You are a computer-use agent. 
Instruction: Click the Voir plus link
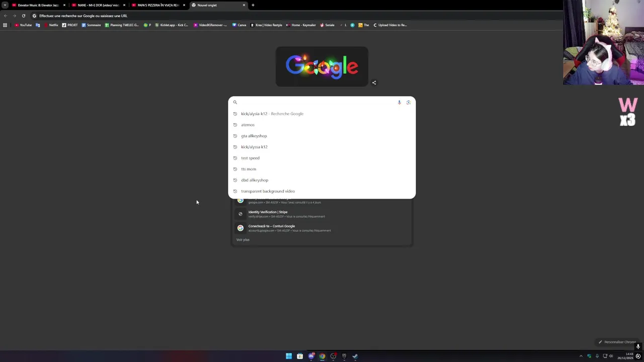(x=243, y=240)
